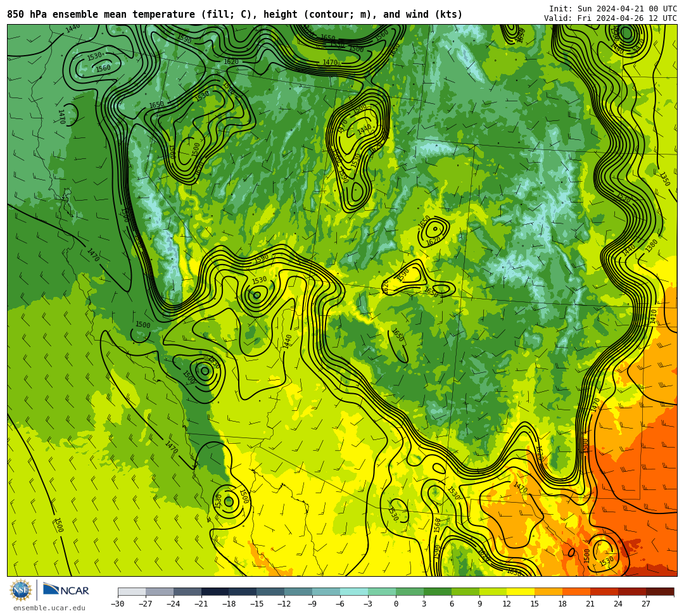Pick the olive green swatch between 6 and 9
The width and height of the screenshot is (684, 616).
click(465, 591)
